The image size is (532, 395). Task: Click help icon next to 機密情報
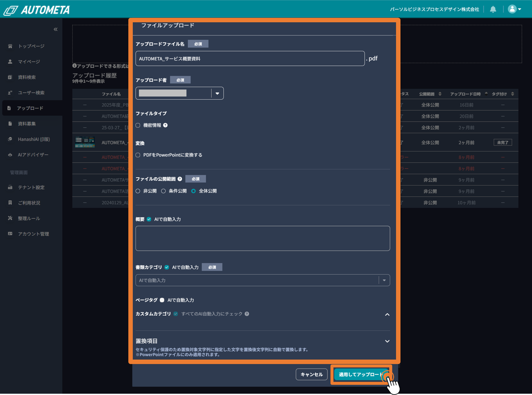click(x=165, y=125)
